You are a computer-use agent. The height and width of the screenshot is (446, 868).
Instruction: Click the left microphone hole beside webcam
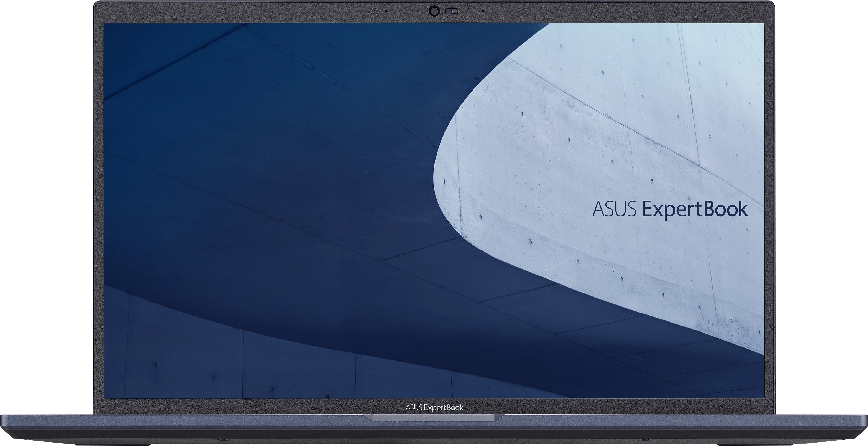386,11
